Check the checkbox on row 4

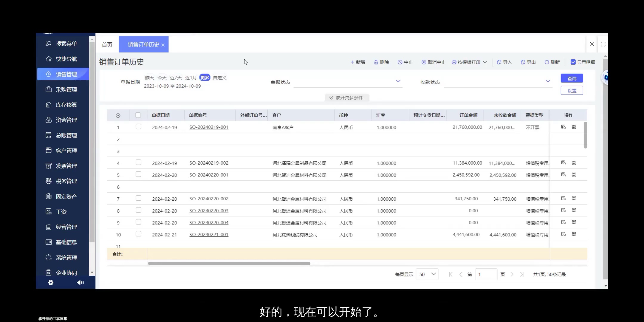[138, 162]
